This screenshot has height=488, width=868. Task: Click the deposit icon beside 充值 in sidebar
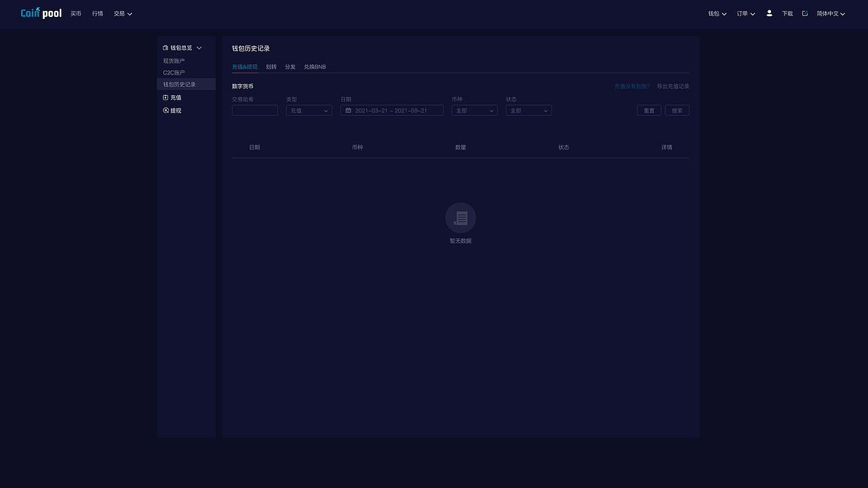165,98
